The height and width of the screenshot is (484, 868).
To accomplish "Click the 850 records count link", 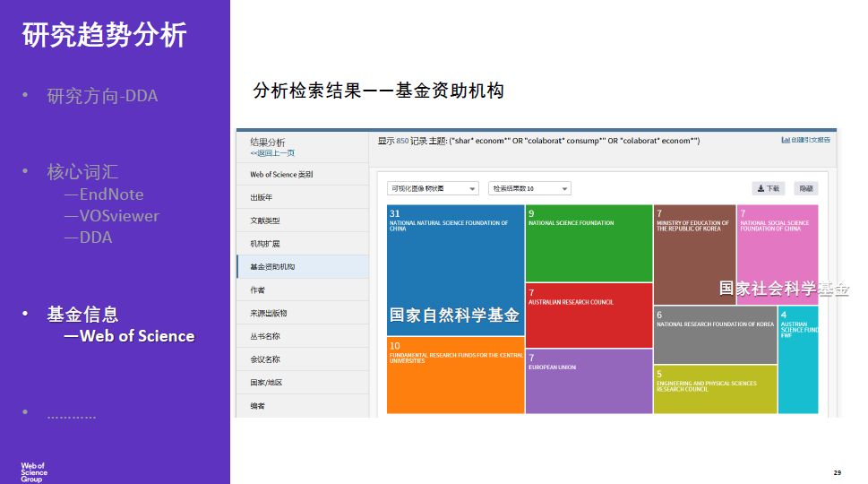I will click(x=402, y=141).
